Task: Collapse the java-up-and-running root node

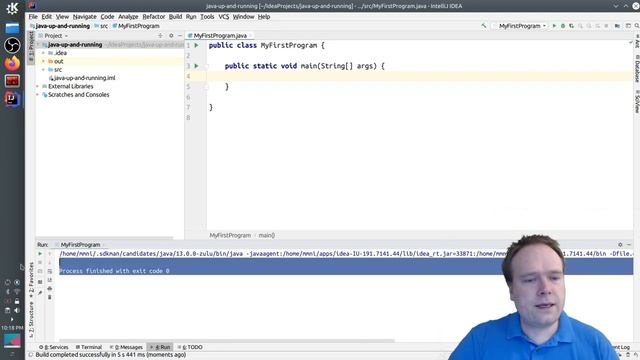Action: 39,44
